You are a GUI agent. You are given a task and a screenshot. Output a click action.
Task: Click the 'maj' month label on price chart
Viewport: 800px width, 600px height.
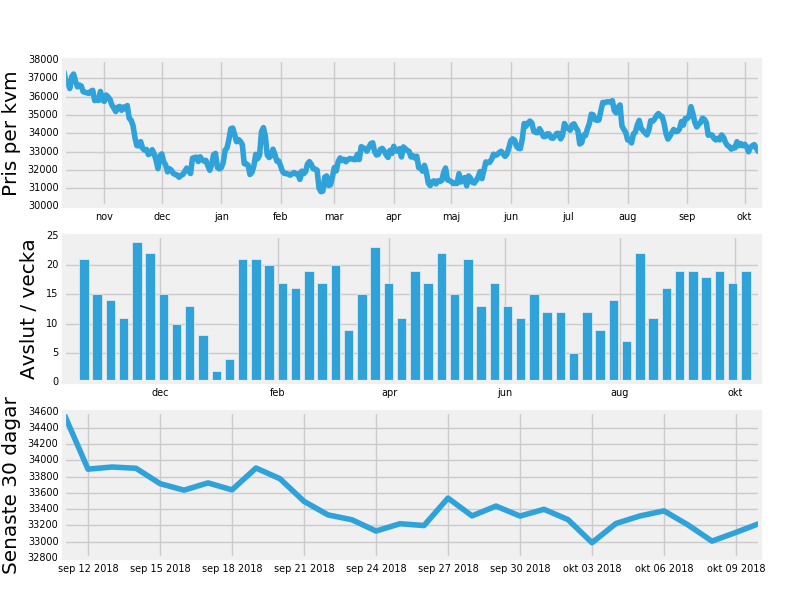[451, 216]
